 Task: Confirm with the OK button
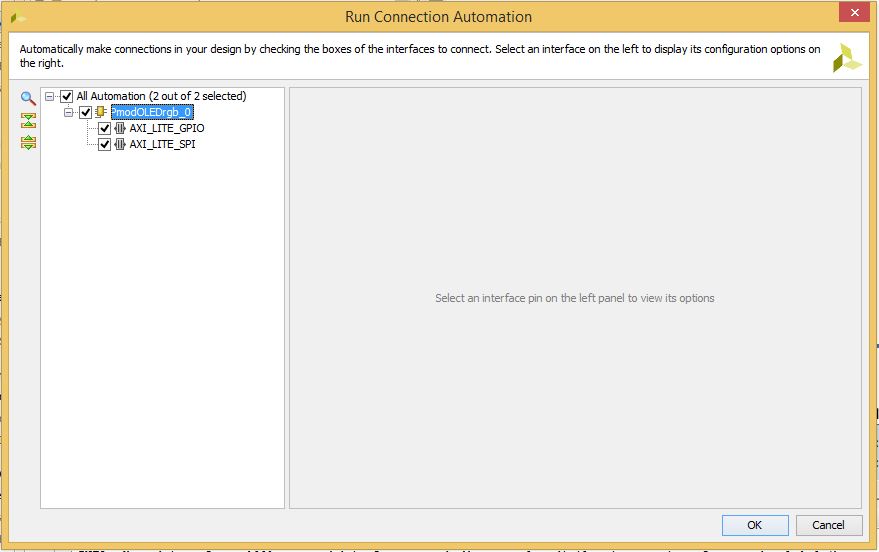coord(755,525)
